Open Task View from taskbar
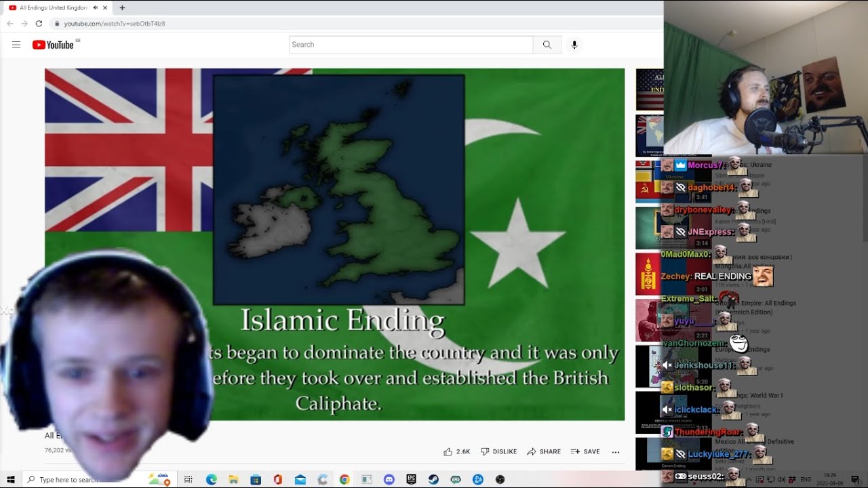 click(x=189, y=479)
